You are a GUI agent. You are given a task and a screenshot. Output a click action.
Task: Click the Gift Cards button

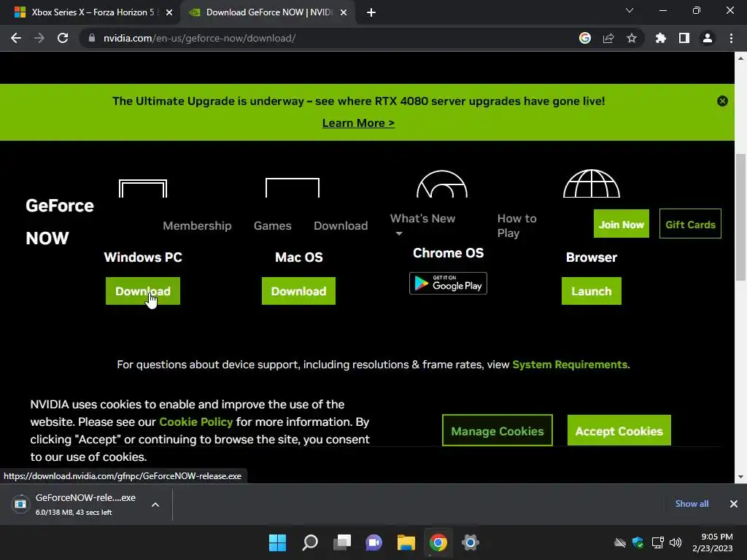[x=690, y=224]
